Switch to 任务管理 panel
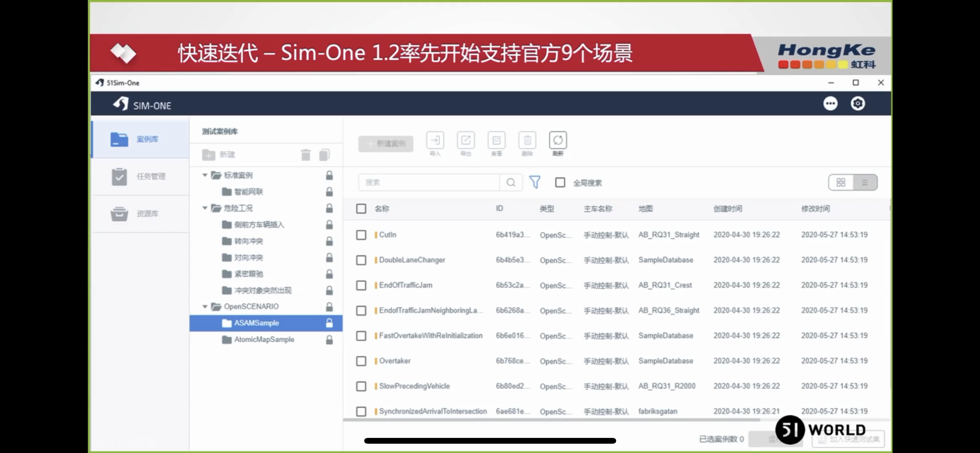The width and height of the screenshot is (980, 453). click(140, 177)
